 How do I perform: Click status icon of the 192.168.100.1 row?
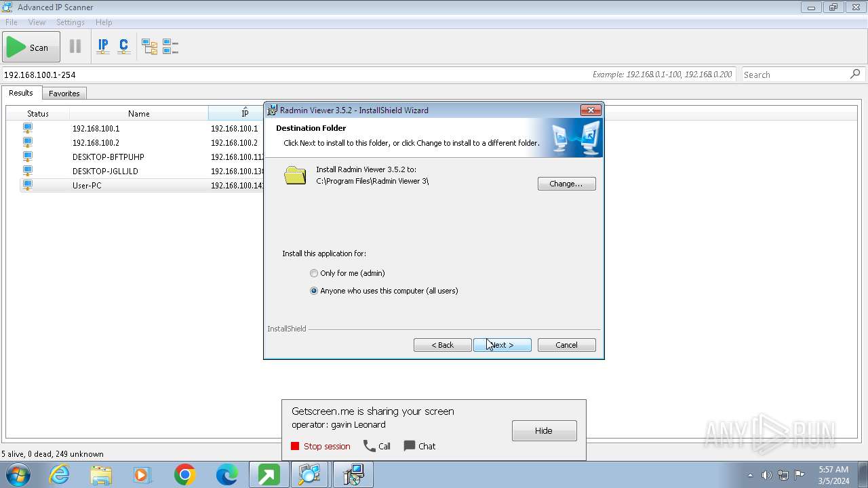[28, 128]
